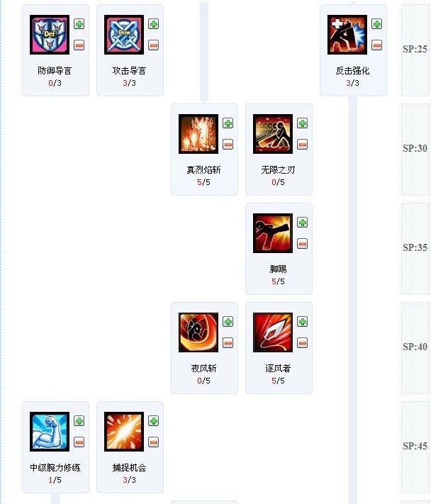Remove a point from 脚踢

302,244
